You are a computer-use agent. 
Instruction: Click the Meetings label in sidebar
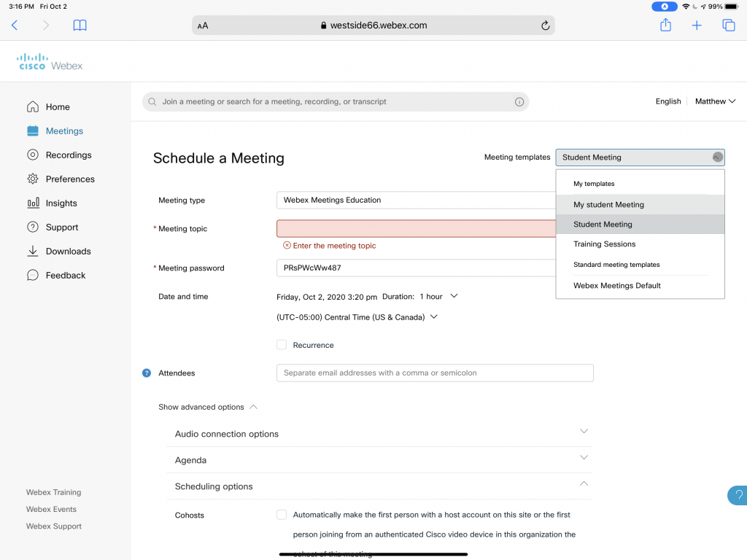[64, 131]
